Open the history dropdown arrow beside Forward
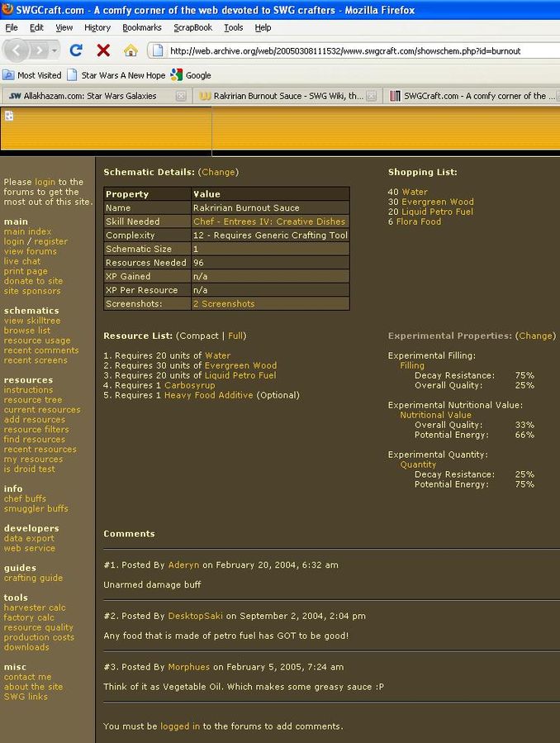Image resolution: width=560 pixels, height=743 pixels. (55, 50)
